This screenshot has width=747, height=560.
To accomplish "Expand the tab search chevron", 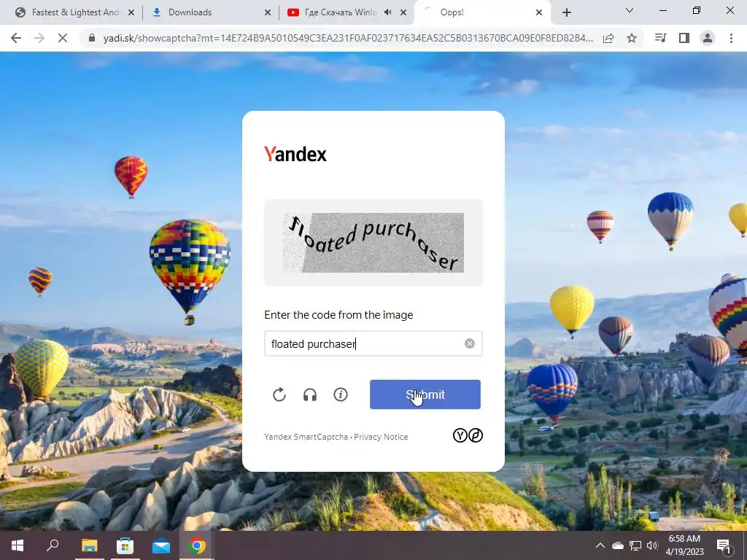I will (630, 10).
